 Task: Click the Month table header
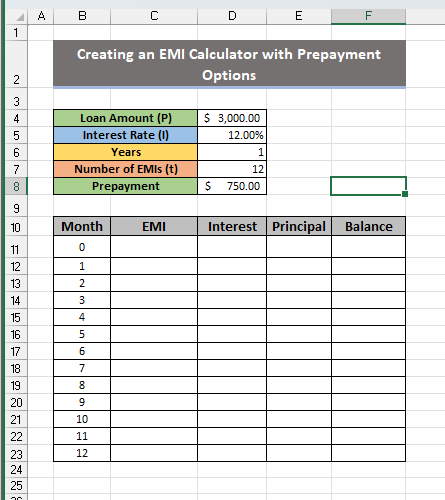82,226
